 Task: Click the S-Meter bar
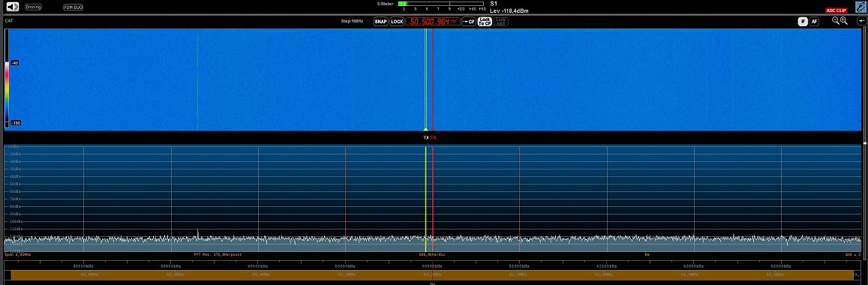point(440,4)
